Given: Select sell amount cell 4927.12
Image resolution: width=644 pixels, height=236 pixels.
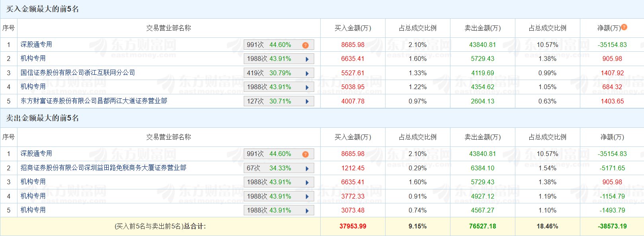Looking at the screenshot, I should pyautogui.click(x=483, y=196).
